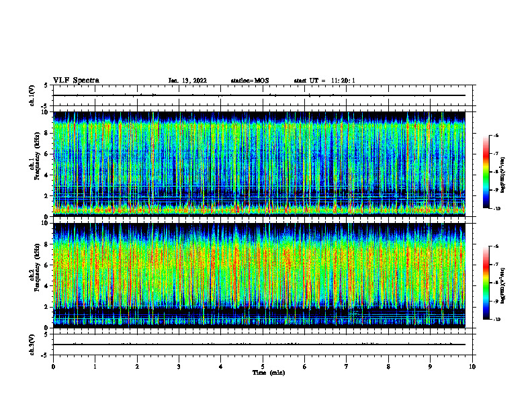Click the ch.1 voltage waveform trace
532x411 pixels.
[x=259, y=95]
